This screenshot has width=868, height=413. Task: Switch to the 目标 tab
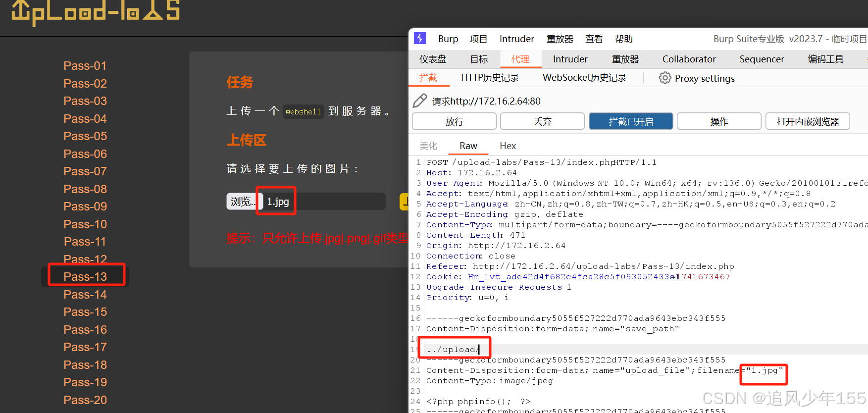479,59
